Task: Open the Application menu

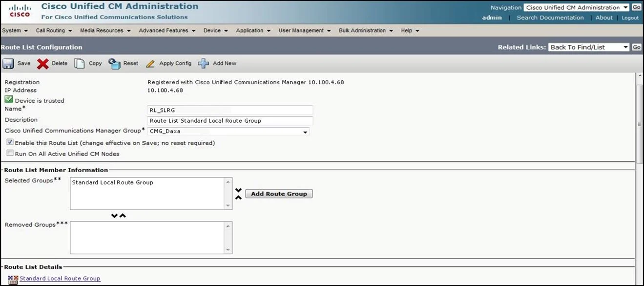Action: (253, 30)
